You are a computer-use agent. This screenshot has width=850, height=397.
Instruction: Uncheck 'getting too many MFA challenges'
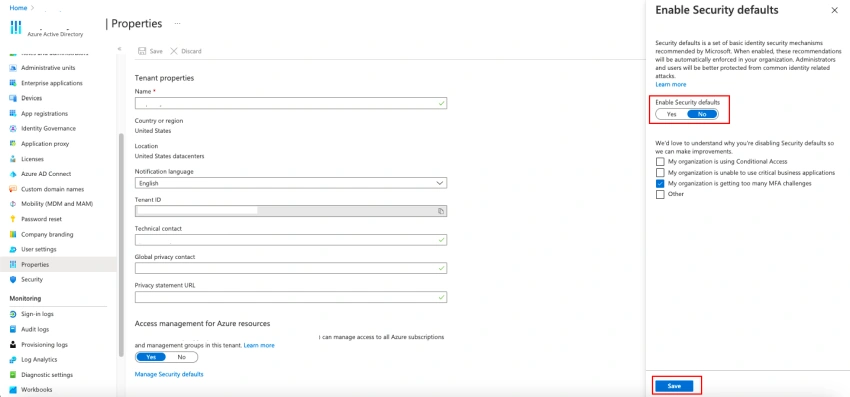pos(660,183)
